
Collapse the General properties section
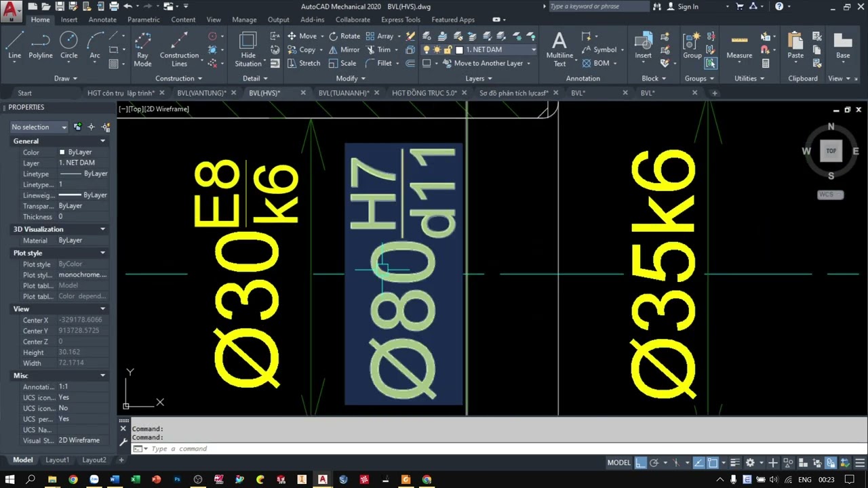(103, 141)
